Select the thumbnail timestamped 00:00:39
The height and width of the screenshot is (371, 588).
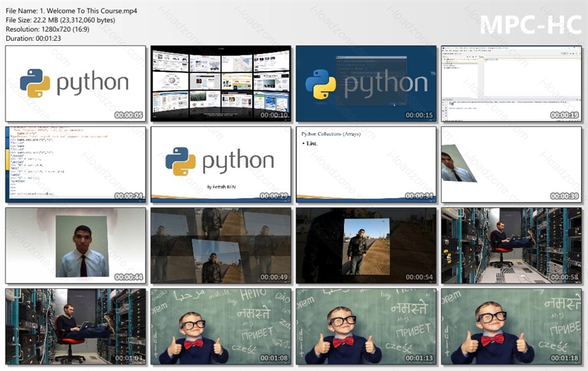(x=511, y=165)
